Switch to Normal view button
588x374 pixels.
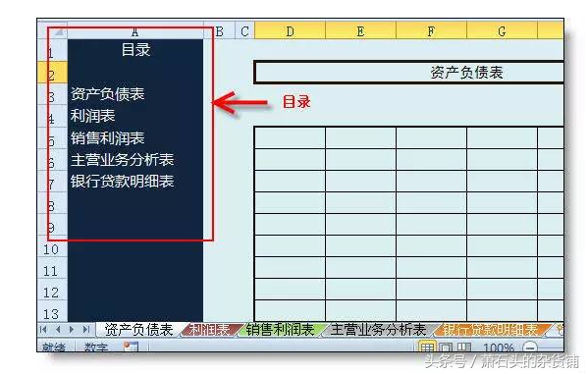tap(427, 347)
